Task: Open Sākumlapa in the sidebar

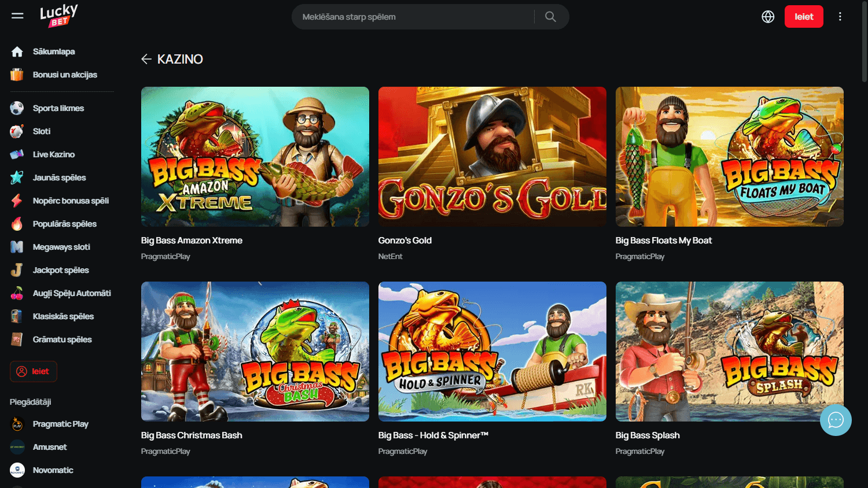Action: tap(54, 51)
